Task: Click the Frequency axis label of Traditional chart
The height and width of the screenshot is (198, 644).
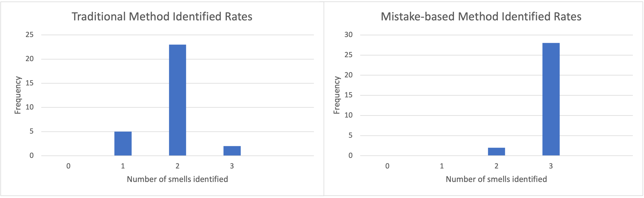Action: click(x=17, y=95)
